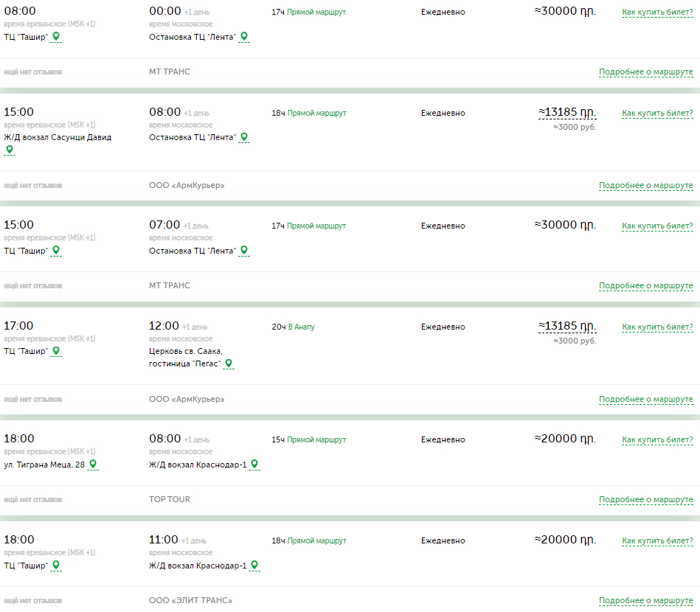Open "Как купить билет?" for the 08:00 МТ ТРАНС trip

click(x=657, y=12)
